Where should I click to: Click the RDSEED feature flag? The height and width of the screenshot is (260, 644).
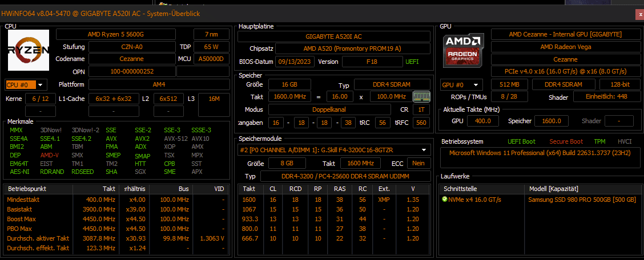click(x=84, y=172)
